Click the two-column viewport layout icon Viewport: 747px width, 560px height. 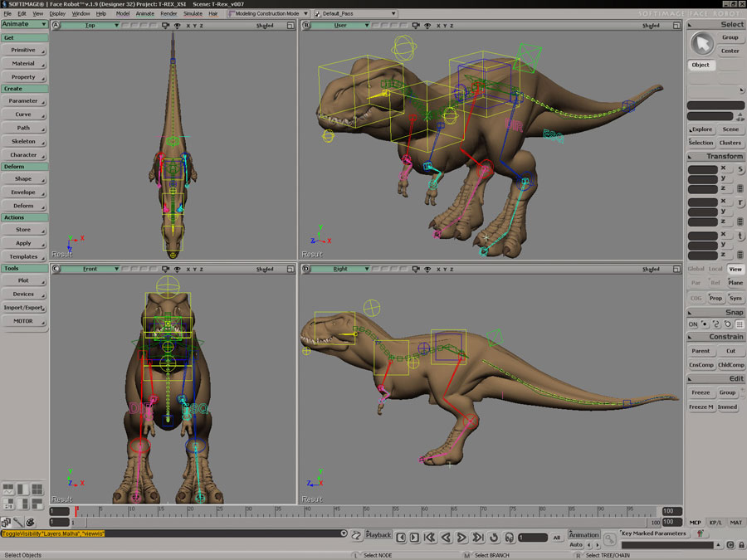[22, 489]
